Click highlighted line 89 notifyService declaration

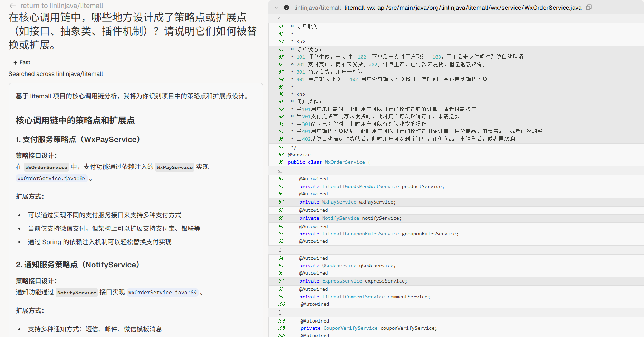pyautogui.click(x=350, y=218)
